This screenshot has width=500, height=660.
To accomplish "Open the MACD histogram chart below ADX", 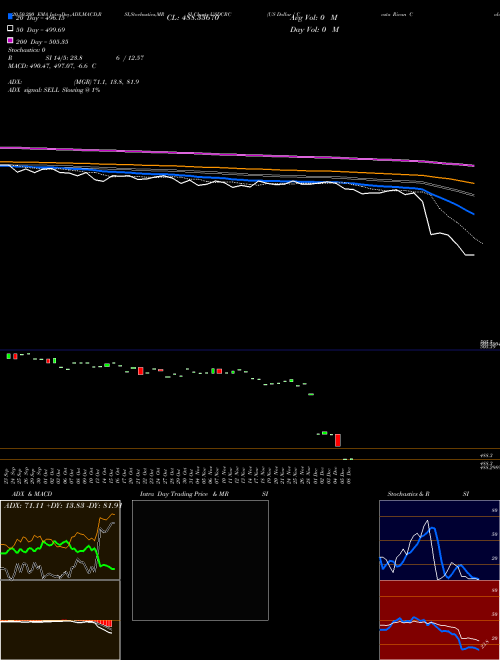I will pyautogui.click(x=60, y=620).
